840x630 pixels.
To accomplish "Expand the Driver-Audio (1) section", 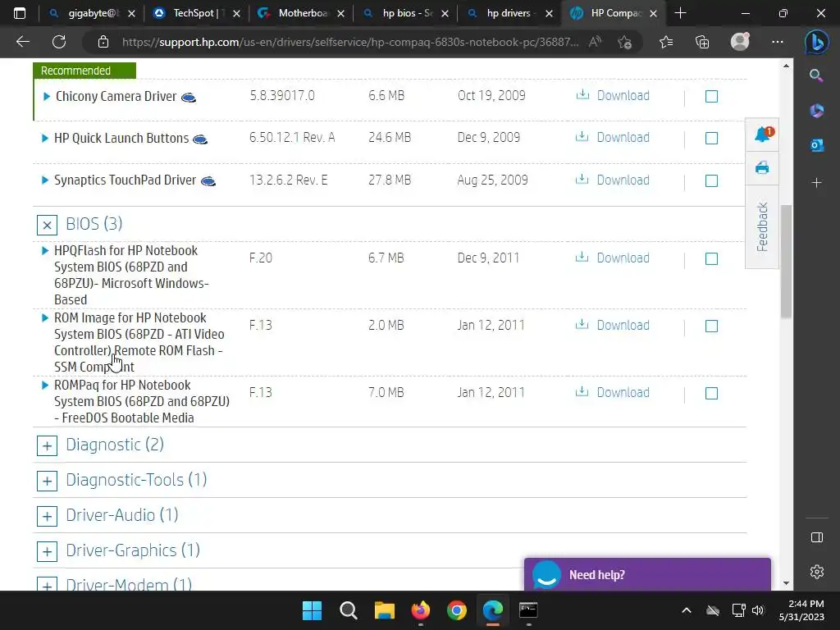I will (47, 517).
